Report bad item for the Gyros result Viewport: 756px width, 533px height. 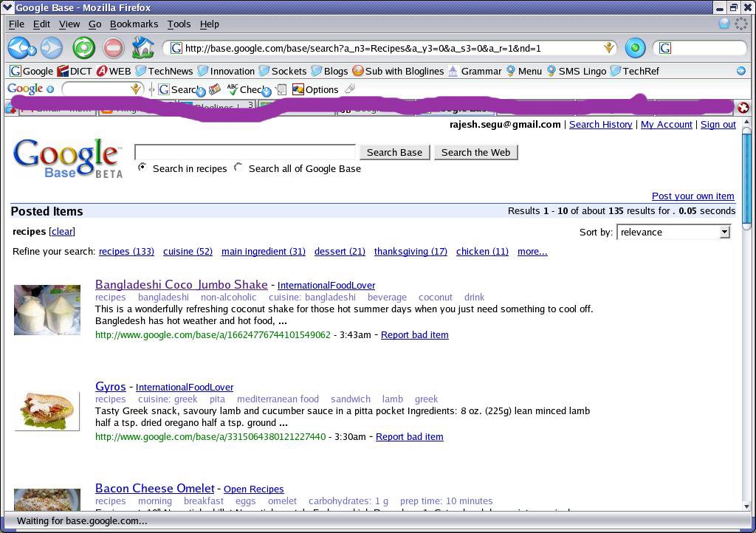[409, 436]
